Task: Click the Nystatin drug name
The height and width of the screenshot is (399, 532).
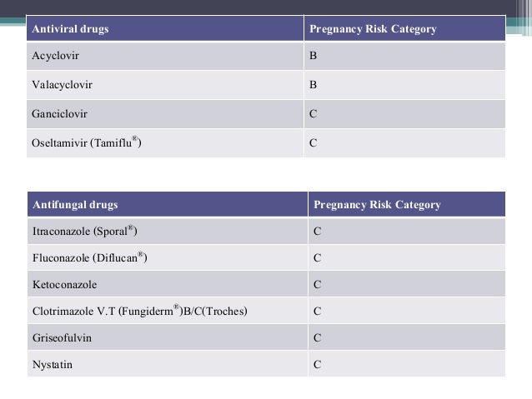Action: tap(53, 365)
